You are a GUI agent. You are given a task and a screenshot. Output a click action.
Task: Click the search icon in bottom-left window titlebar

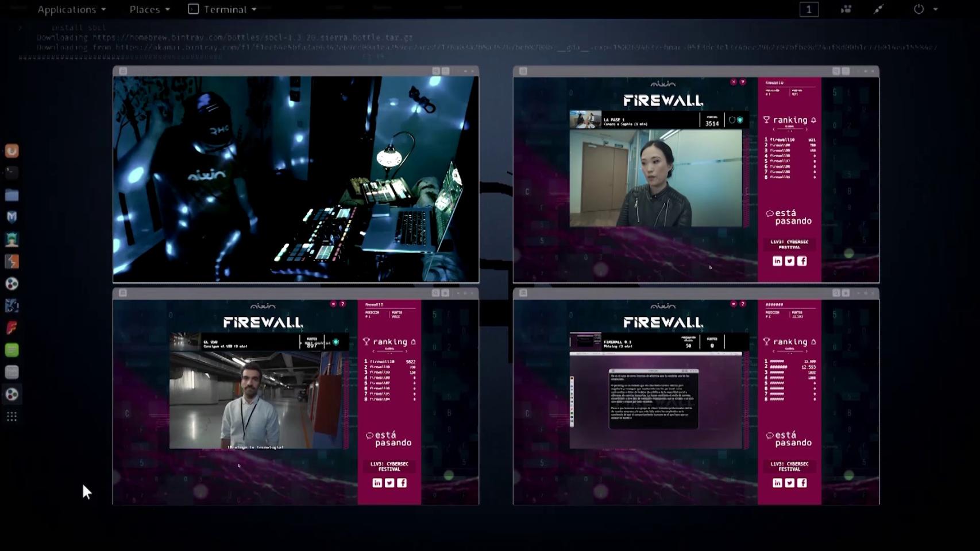(x=436, y=293)
